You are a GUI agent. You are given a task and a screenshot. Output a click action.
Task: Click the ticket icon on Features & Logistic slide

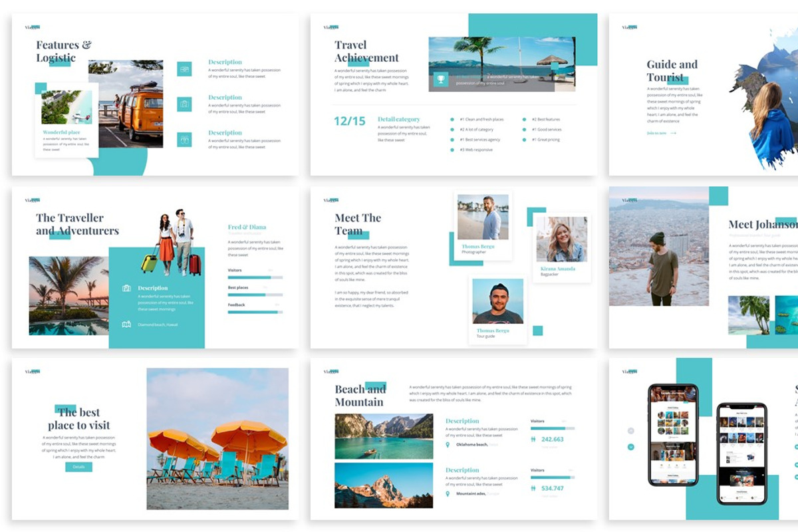tap(184, 68)
